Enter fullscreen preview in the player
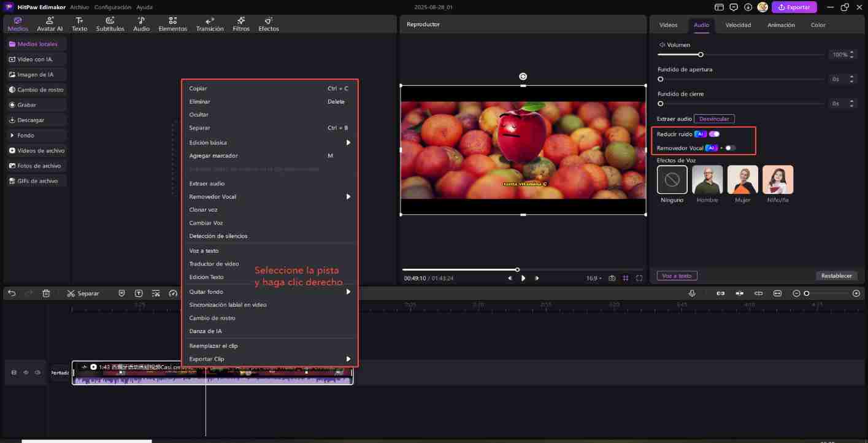This screenshot has height=443, width=868. pyautogui.click(x=639, y=278)
